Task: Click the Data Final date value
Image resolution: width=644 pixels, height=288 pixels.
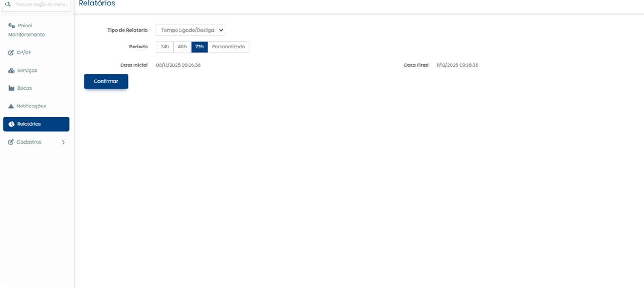Action: click(x=457, y=65)
